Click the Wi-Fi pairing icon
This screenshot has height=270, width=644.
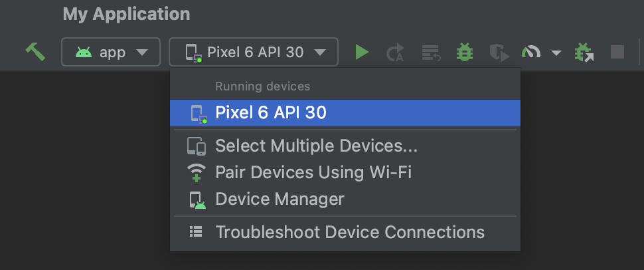pyautogui.click(x=196, y=172)
